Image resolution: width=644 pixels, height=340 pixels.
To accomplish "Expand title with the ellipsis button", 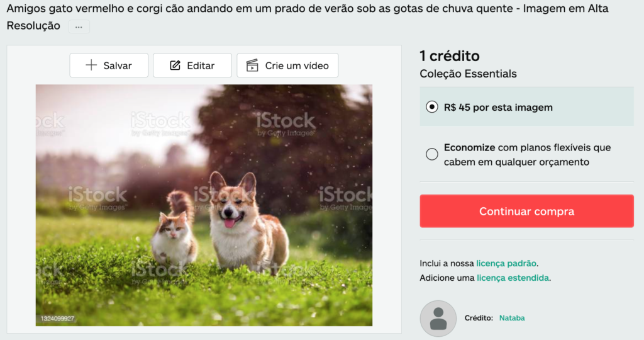I will pos(79,26).
